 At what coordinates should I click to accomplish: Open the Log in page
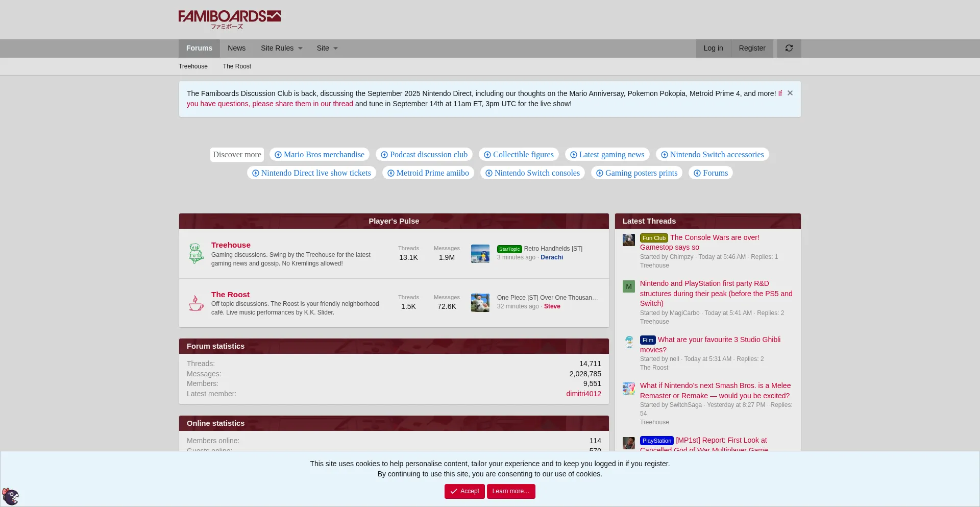pos(713,48)
